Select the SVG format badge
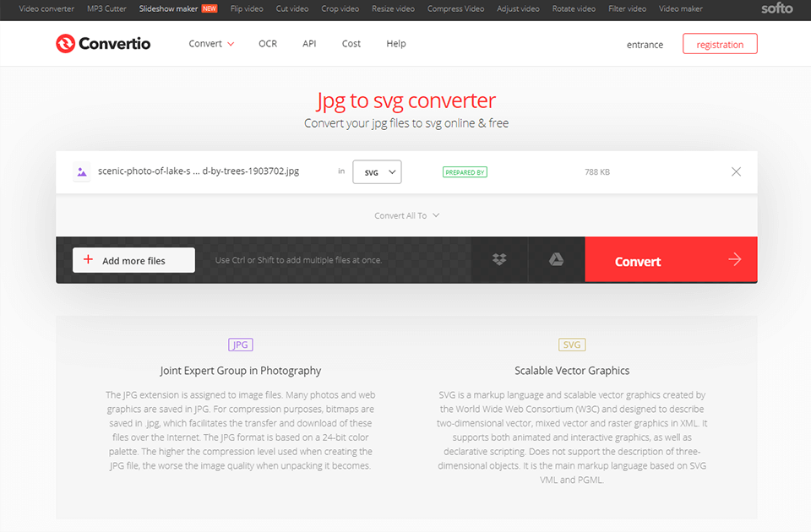The width and height of the screenshot is (811, 532). tap(572, 345)
